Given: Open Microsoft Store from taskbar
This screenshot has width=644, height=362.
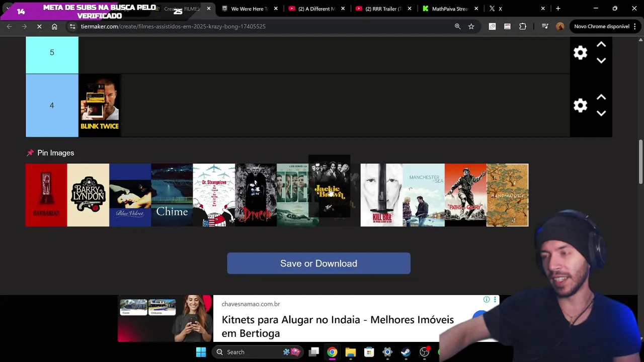Looking at the screenshot, I should tap(369, 352).
